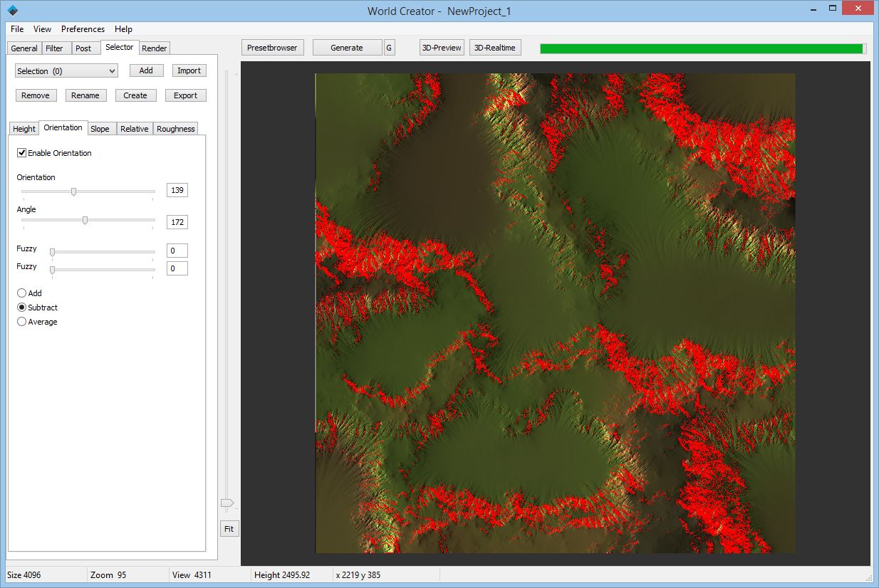Switch to the Height sub-tab
Image resolution: width=879 pixels, height=588 pixels.
[24, 129]
